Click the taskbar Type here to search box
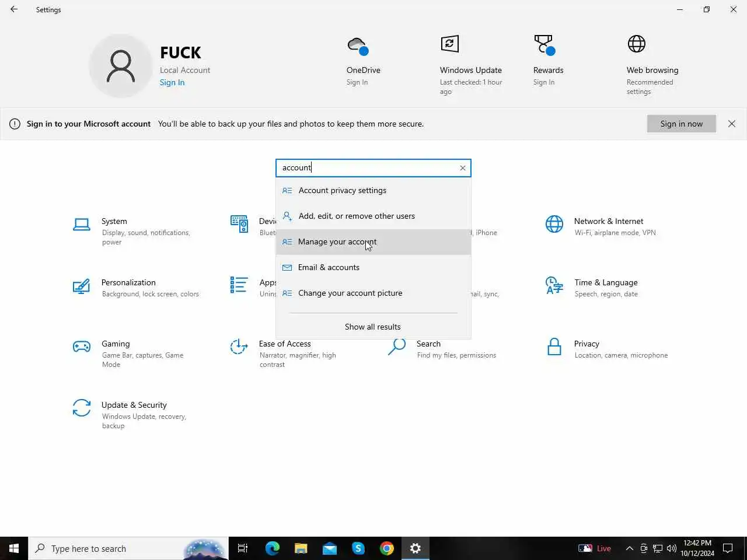 tap(128, 548)
